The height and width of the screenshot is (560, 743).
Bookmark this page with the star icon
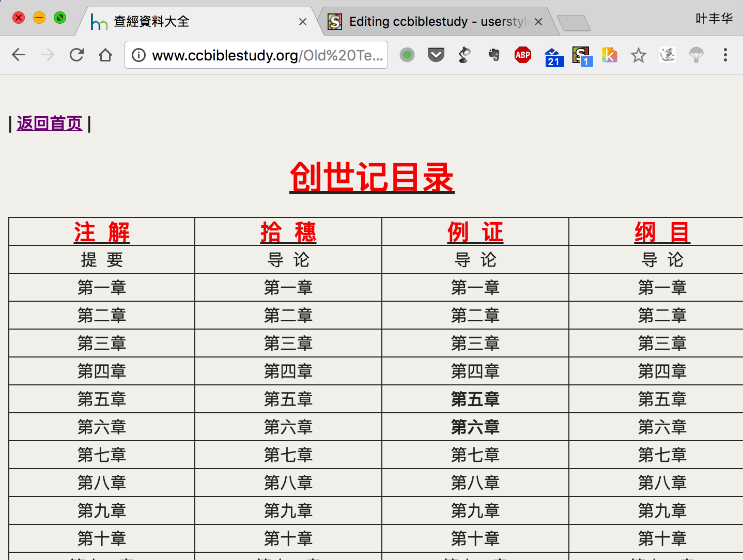pos(639,55)
